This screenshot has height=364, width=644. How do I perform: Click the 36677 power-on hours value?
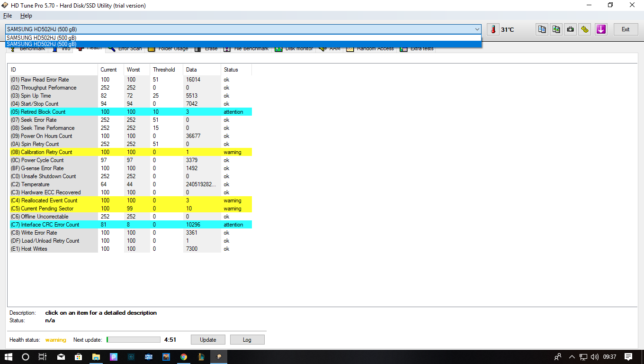point(193,136)
